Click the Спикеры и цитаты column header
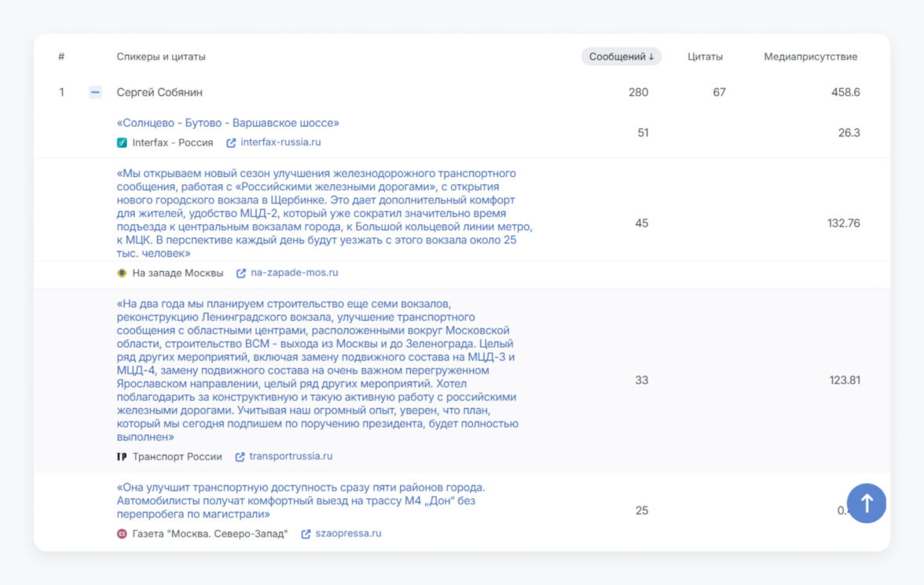Viewport: 924px width, 585px height. click(161, 57)
